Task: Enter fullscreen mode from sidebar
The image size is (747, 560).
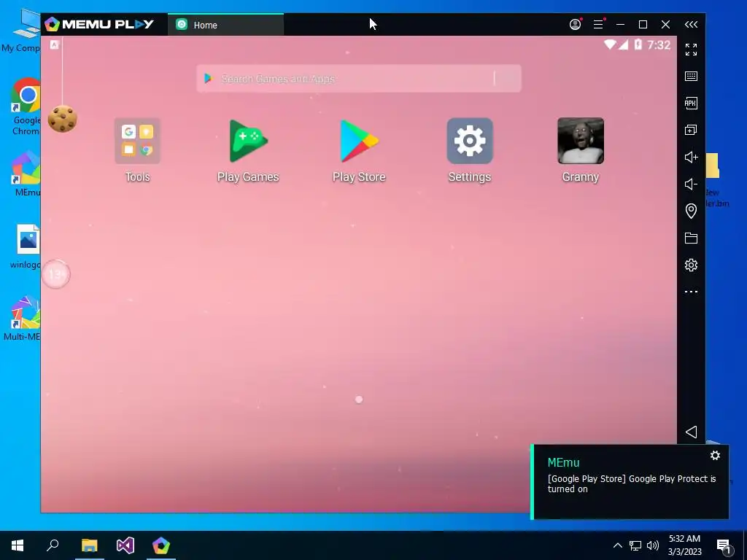Action: [691, 50]
